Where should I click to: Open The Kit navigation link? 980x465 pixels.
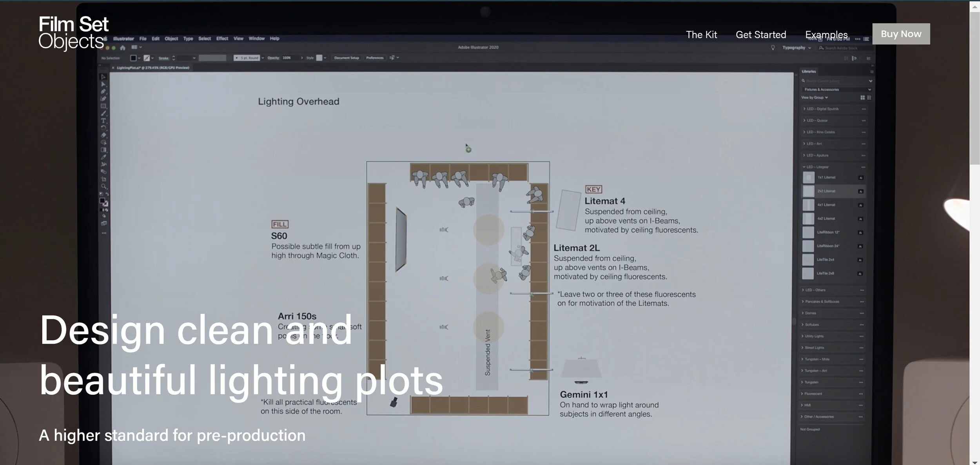pos(701,35)
